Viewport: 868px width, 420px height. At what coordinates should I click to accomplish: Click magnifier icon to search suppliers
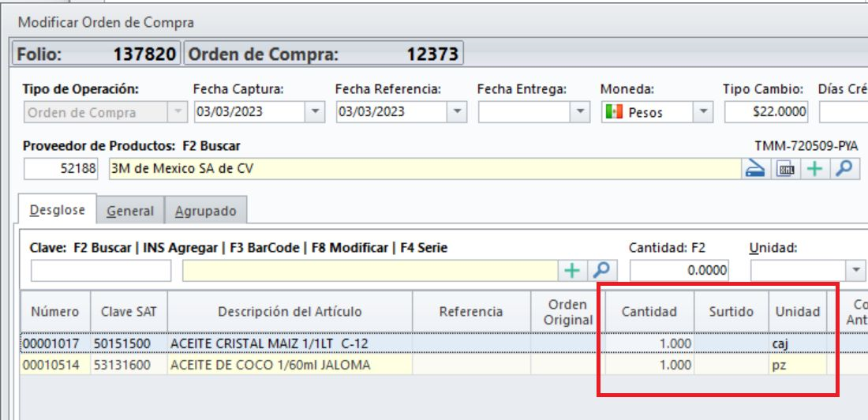842,169
